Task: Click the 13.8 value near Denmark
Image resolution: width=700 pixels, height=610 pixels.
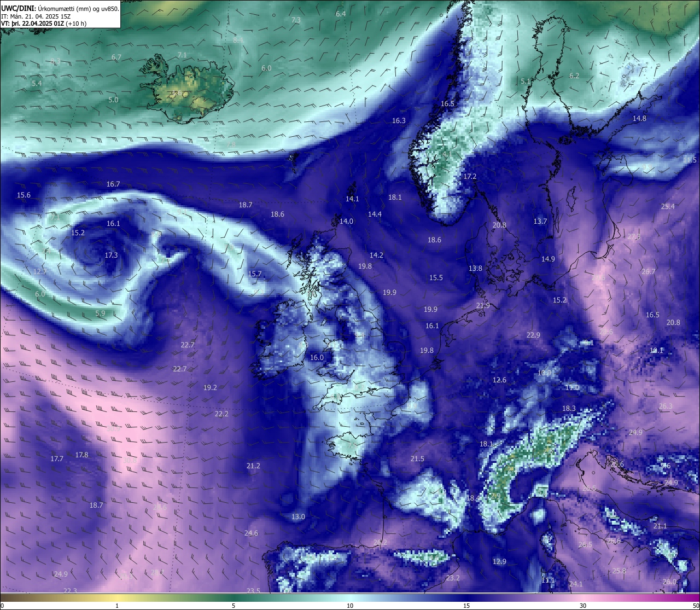Action: click(475, 268)
